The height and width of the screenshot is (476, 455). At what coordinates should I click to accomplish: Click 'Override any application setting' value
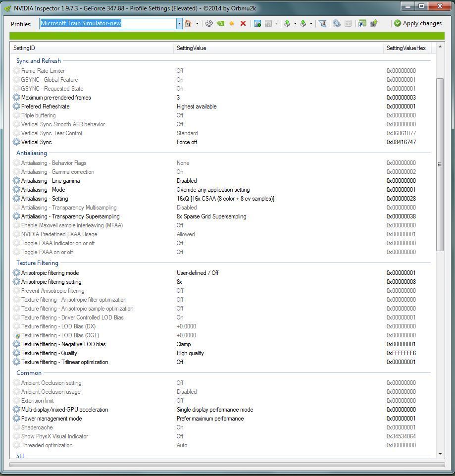click(213, 189)
